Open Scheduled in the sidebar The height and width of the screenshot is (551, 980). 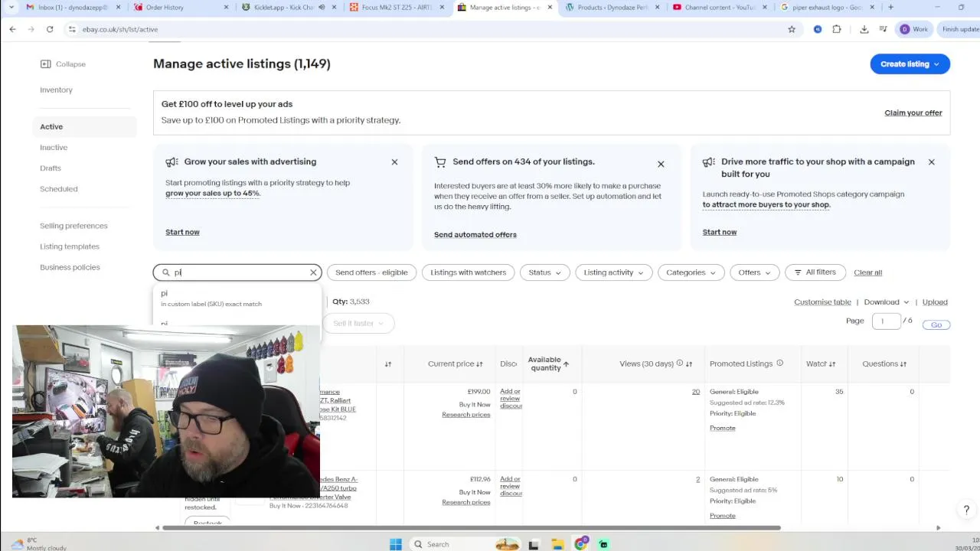click(59, 189)
